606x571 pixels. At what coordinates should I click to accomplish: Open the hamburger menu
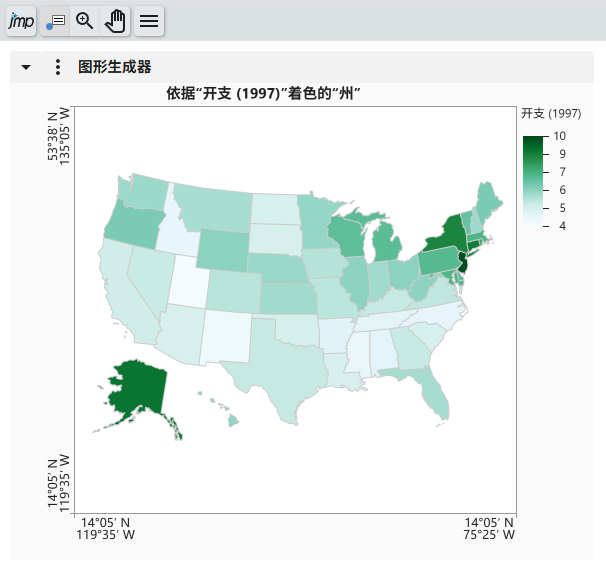pos(149,21)
